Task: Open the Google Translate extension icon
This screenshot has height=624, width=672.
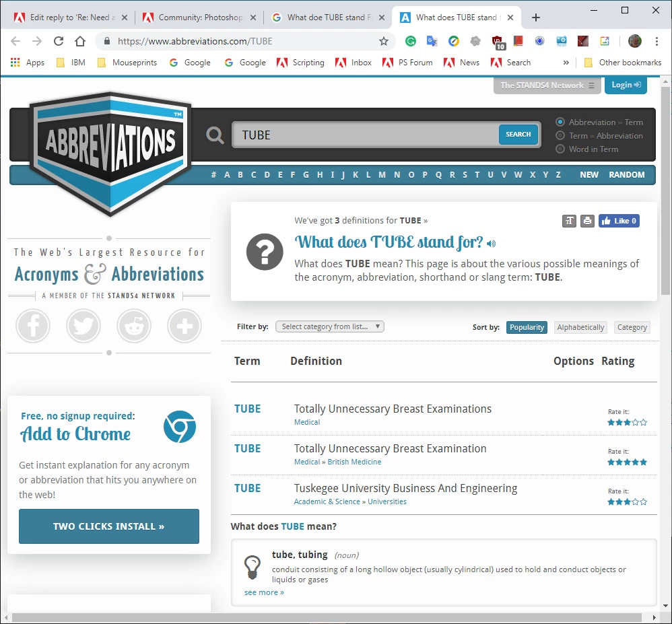Action: (432, 41)
